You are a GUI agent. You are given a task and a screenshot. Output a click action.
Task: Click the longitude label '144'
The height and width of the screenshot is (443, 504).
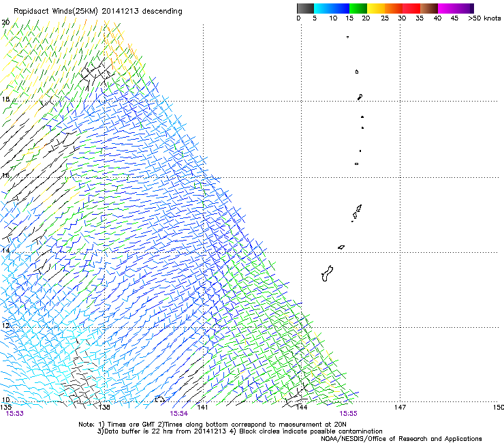pyautogui.click(x=301, y=408)
